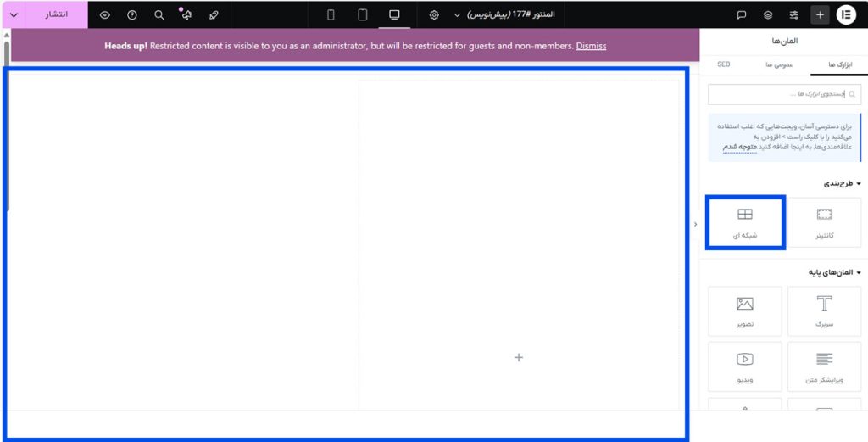Open the finder search icon
868x442 pixels.
pyautogui.click(x=159, y=14)
